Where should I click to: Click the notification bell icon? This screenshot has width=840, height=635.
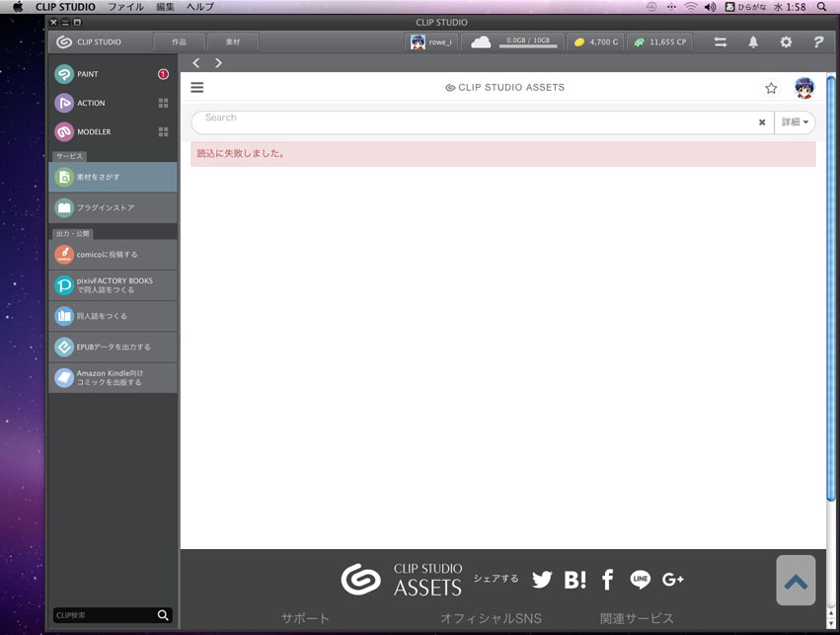pos(753,42)
